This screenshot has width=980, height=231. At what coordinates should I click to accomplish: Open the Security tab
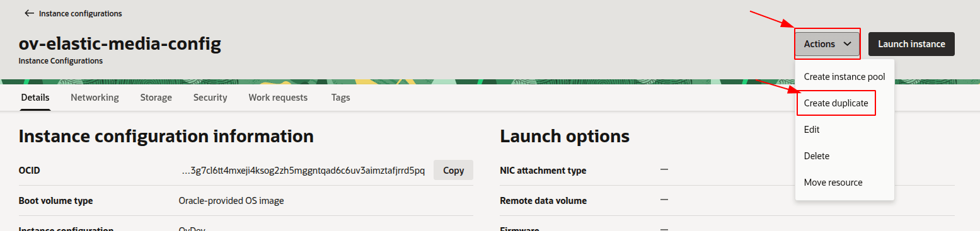[x=210, y=98]
